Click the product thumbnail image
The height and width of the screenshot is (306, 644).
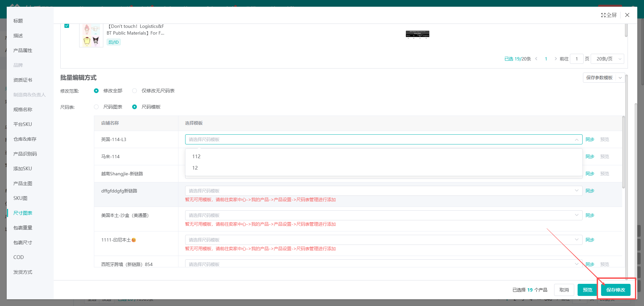pyautogui.click(x=91, y=35)
